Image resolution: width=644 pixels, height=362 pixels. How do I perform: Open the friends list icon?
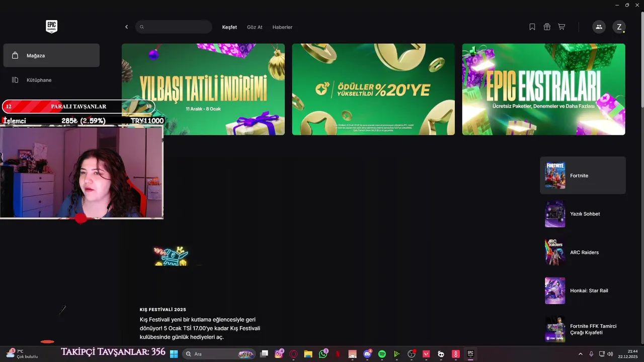[x=599, y=27]
